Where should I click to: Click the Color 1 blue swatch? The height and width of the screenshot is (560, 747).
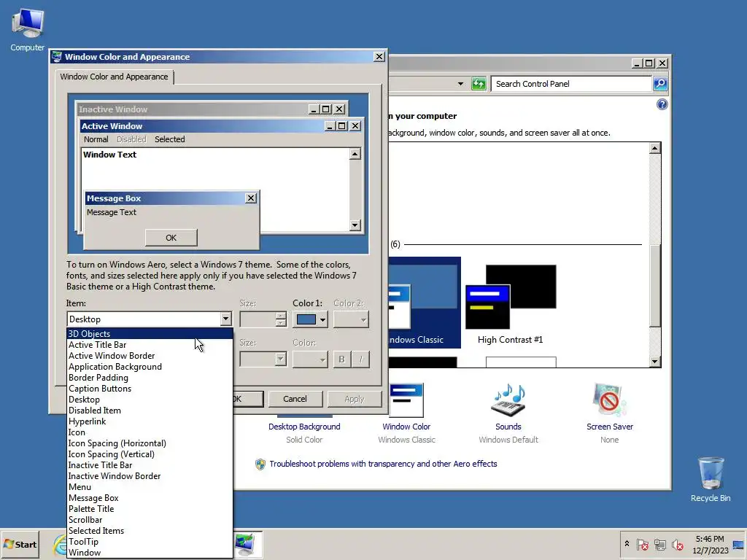306,319
